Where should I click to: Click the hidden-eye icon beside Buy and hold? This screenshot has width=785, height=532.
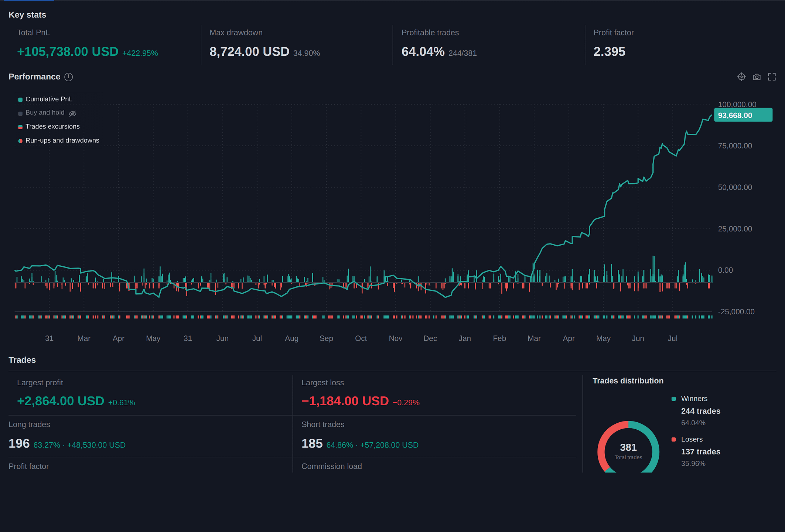73,113
